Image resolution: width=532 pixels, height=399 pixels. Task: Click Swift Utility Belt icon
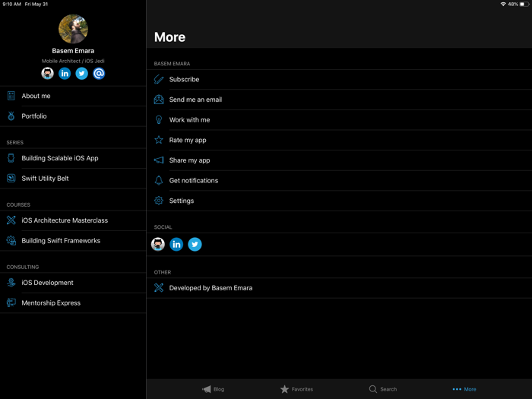(x=11, y=179)
